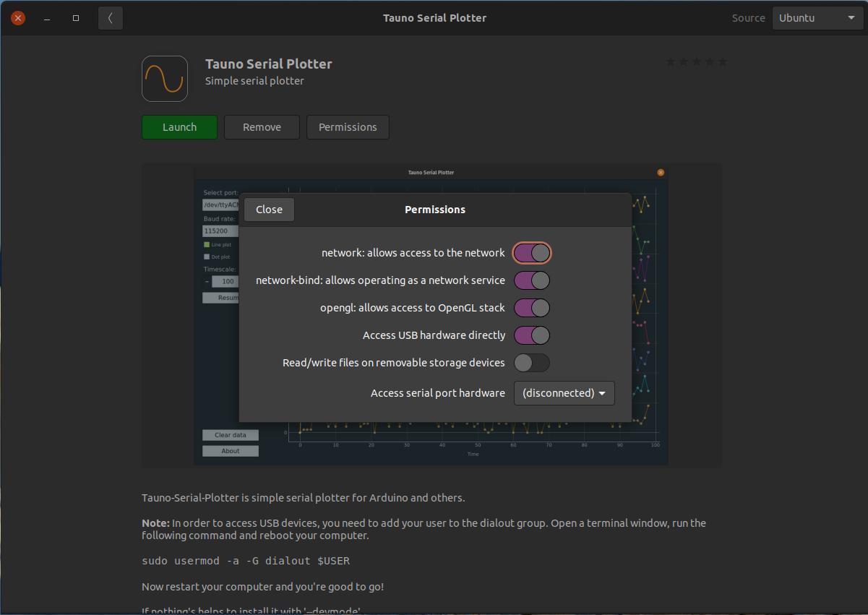The height and width of the screenshot is (615, 868).
Task: Toggle the opengl access permission
Action: coord(532,308)
